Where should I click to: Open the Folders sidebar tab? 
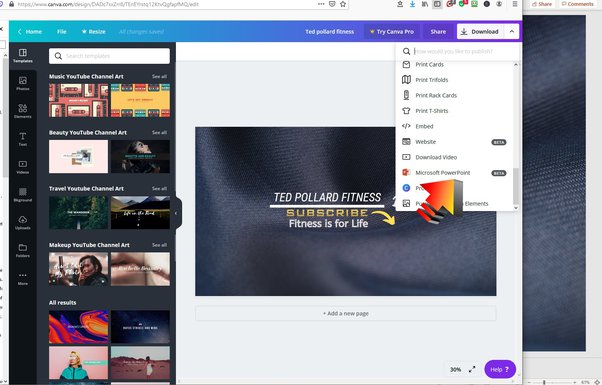pos(23,250)
